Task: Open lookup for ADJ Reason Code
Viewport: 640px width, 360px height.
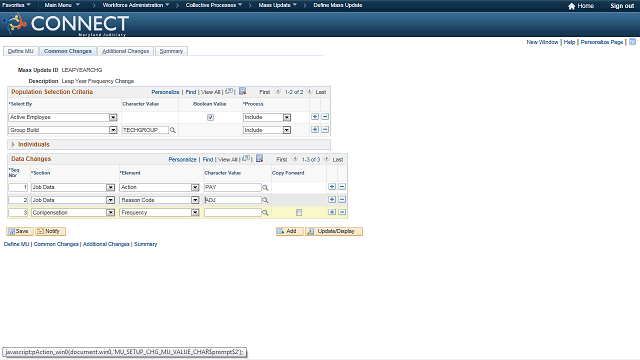Action: (265, 200)
